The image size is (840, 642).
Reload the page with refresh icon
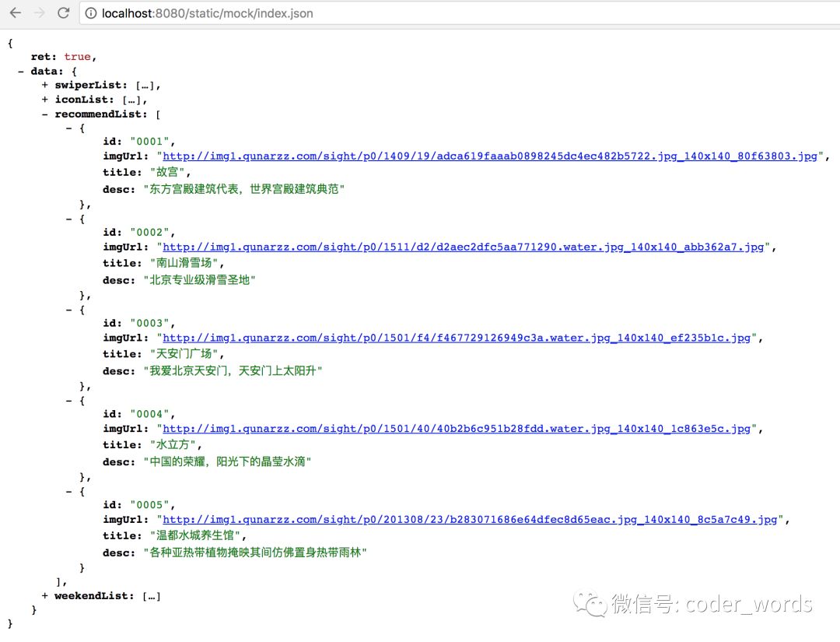64,13
